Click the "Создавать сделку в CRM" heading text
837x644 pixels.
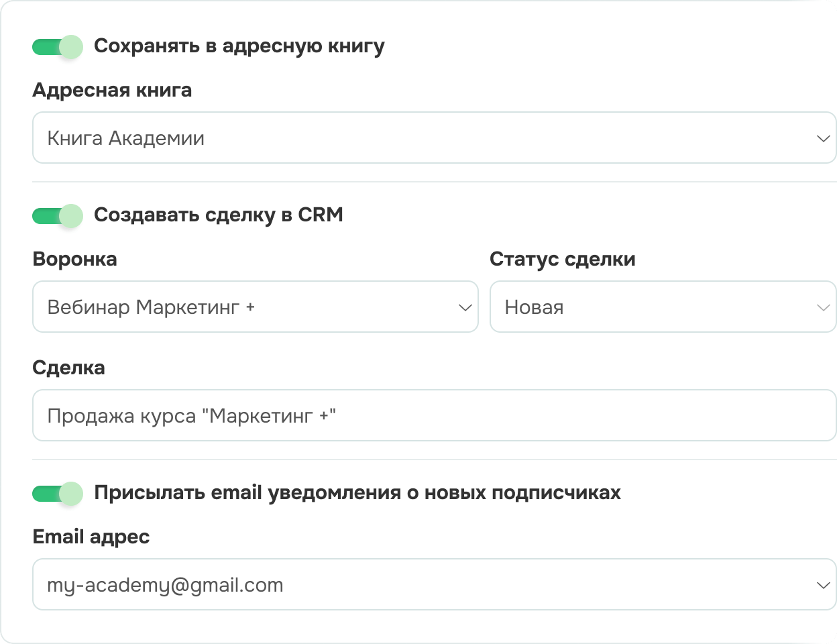coord(219,215)
